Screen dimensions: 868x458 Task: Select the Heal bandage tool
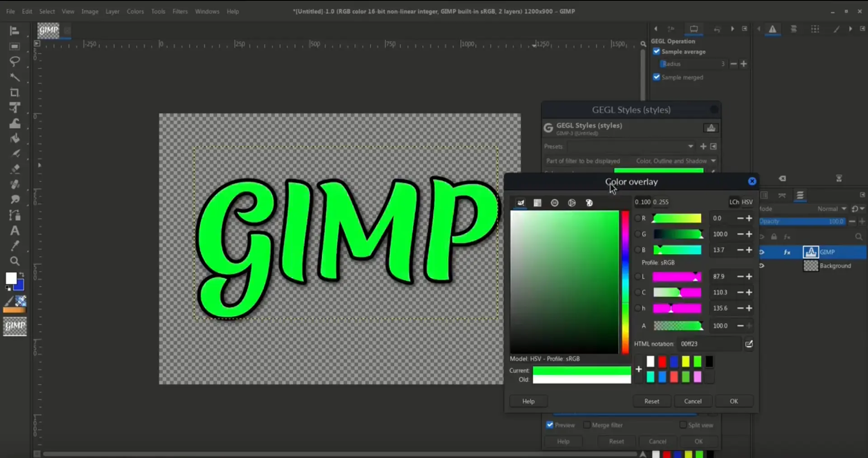click(14, 184)
